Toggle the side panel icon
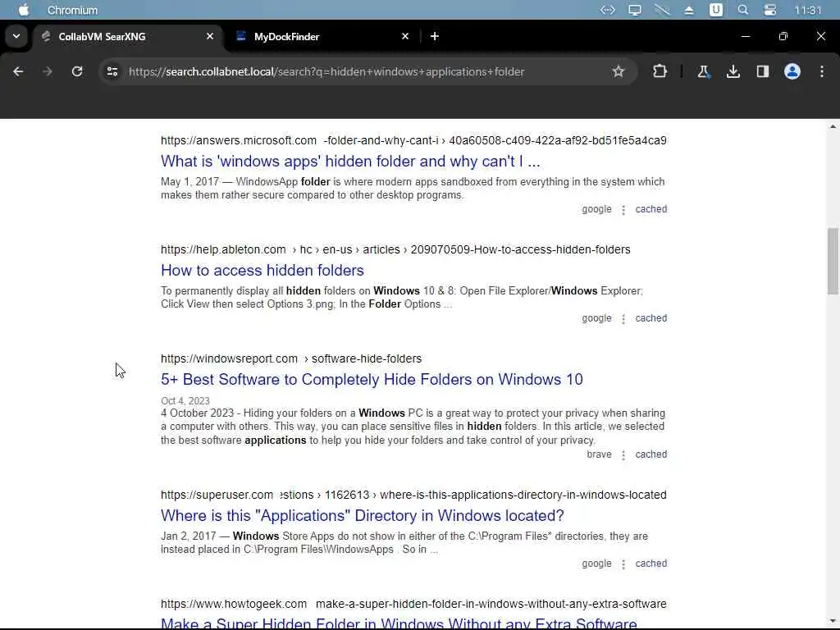The height and width of the screenshot is (630, 840). coord(762,71)
